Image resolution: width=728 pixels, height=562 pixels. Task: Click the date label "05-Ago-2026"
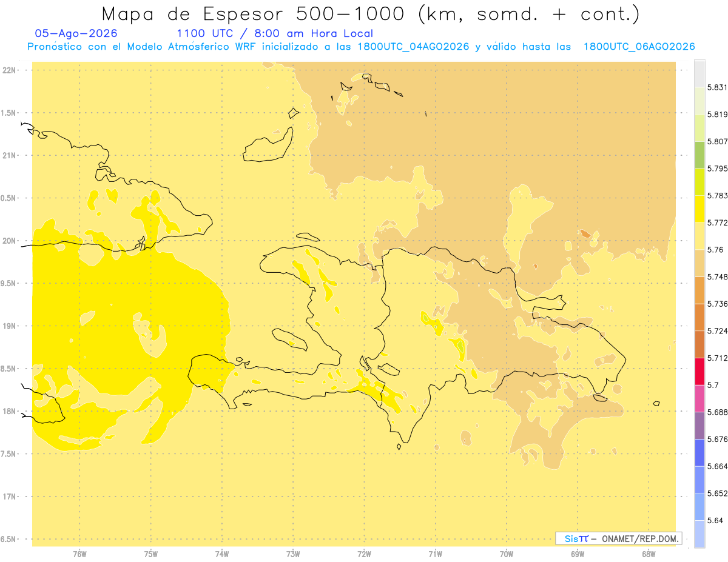[76, 34]
